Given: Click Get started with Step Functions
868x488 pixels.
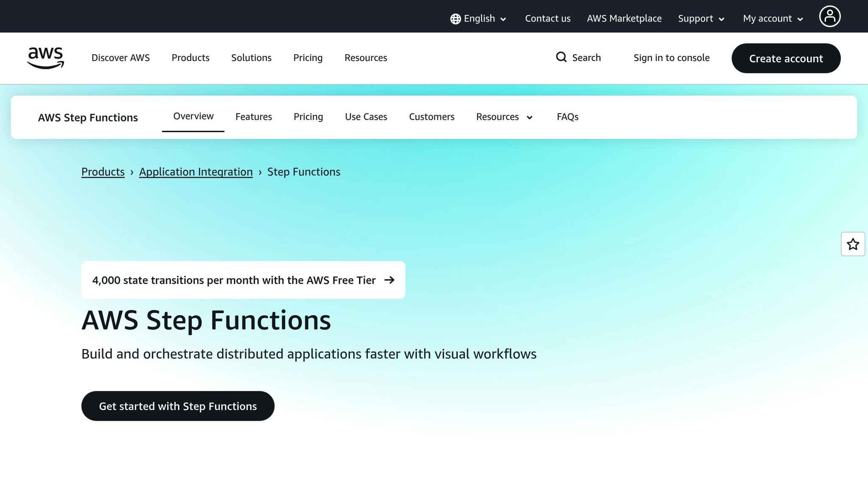Looking at the screenshot, I should (178, 405).
